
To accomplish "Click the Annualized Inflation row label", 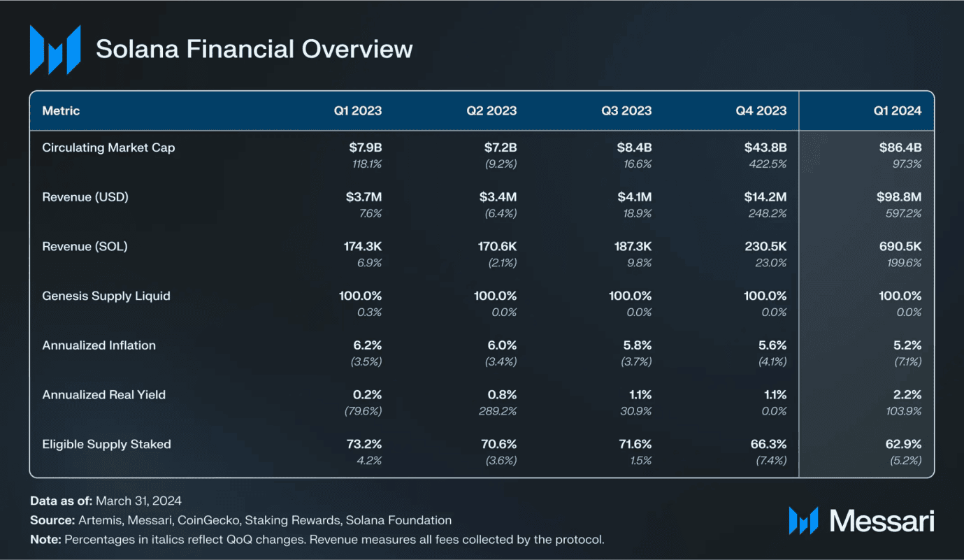I will click(99, 345).
